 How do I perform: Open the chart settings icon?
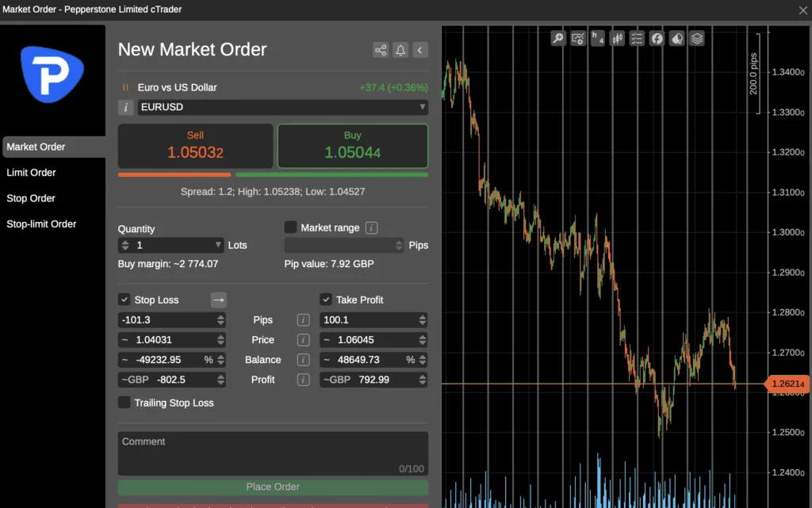577,38
